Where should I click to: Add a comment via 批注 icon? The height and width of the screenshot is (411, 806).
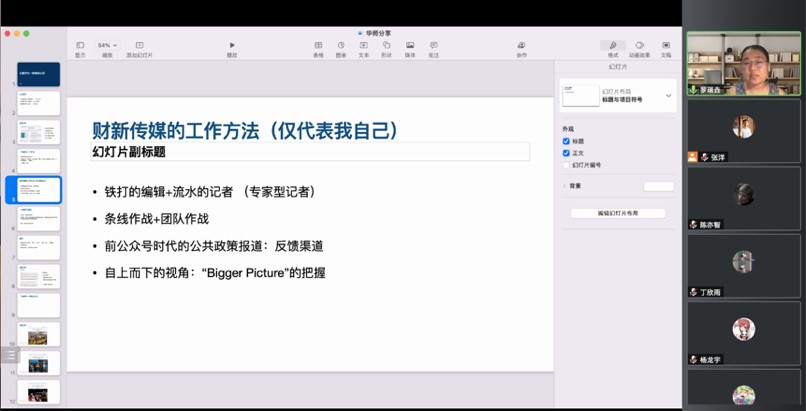click(x=433, y=45)
